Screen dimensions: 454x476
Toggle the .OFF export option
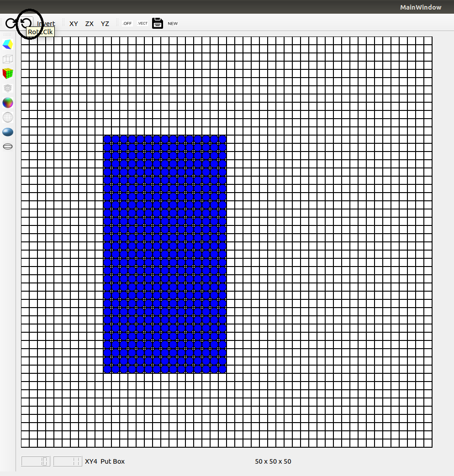tap(127, 23)
